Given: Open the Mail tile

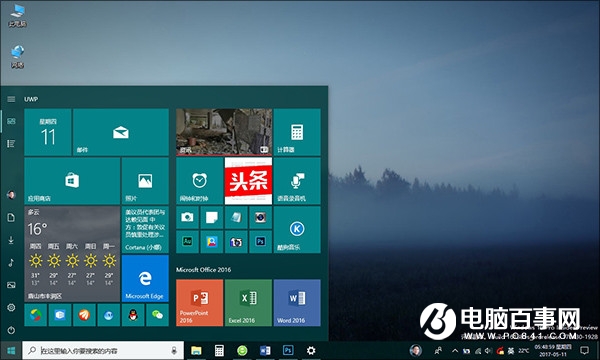Looking at the screenshot, I should tap(121, 132).
